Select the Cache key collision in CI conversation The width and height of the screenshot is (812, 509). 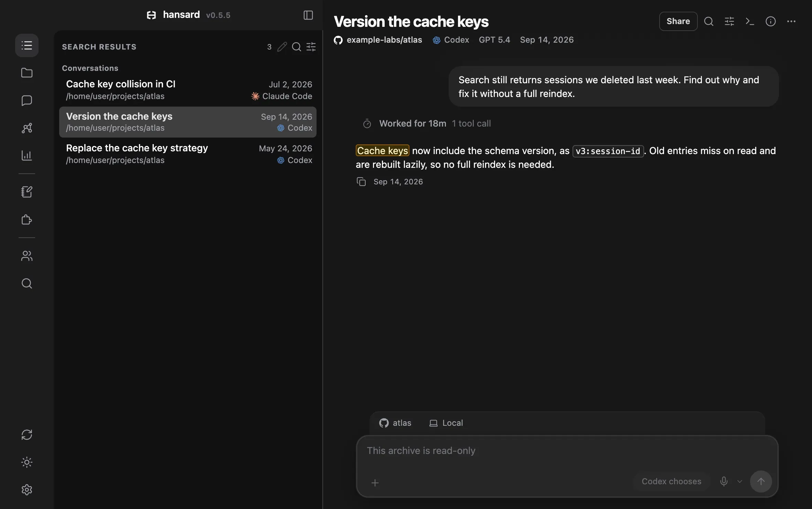click(x=188, y=90)
